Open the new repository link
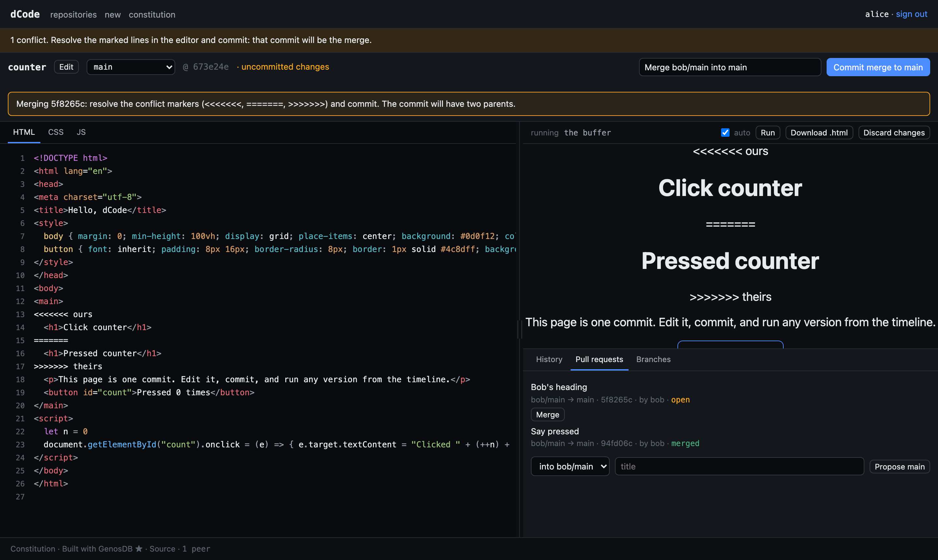 pos(112,14)
